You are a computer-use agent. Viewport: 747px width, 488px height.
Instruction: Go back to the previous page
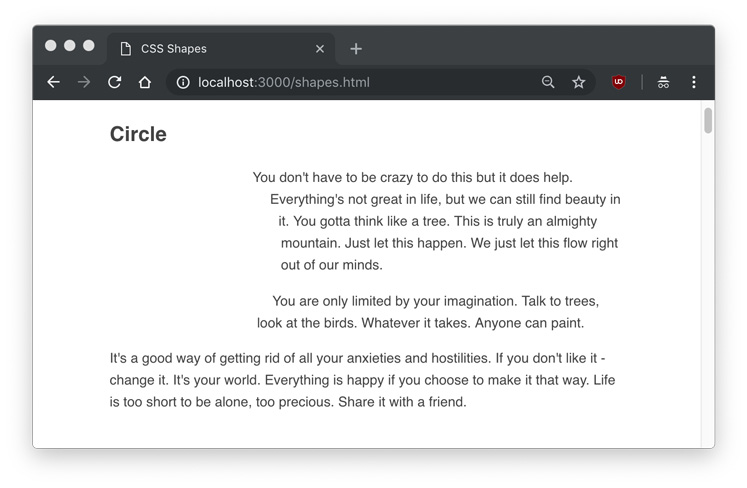click(54, 82)
